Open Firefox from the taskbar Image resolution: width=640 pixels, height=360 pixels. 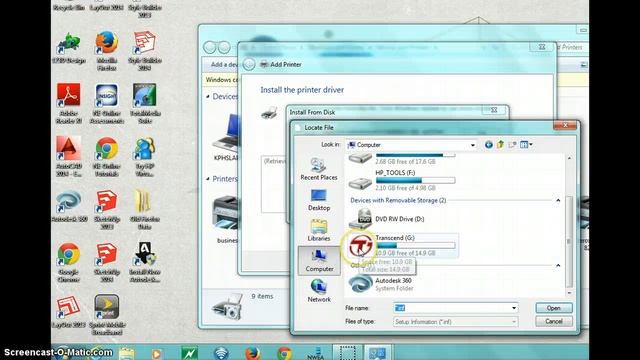pos(253,353)
